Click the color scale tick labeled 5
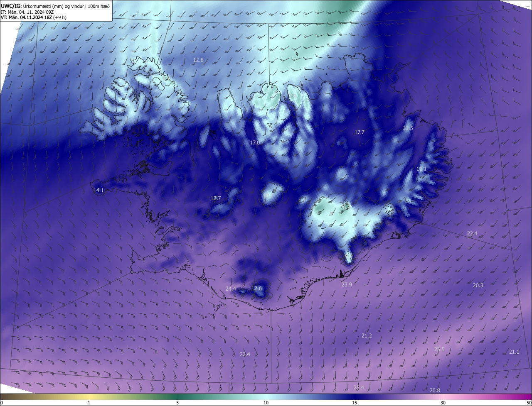Image resolution: width=532 pixels, height=406 pixels. click(177, 403)
